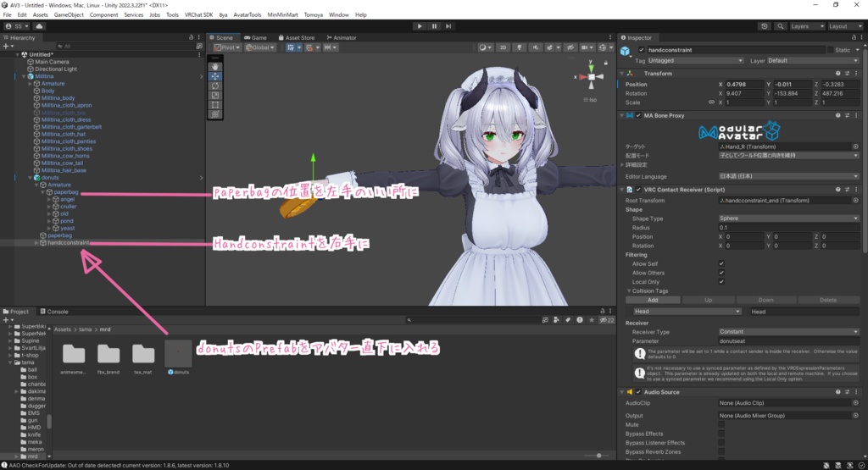Viewport: 868px width, 470px height.
Task: Click the Step frame button
Action: [448, 26]
